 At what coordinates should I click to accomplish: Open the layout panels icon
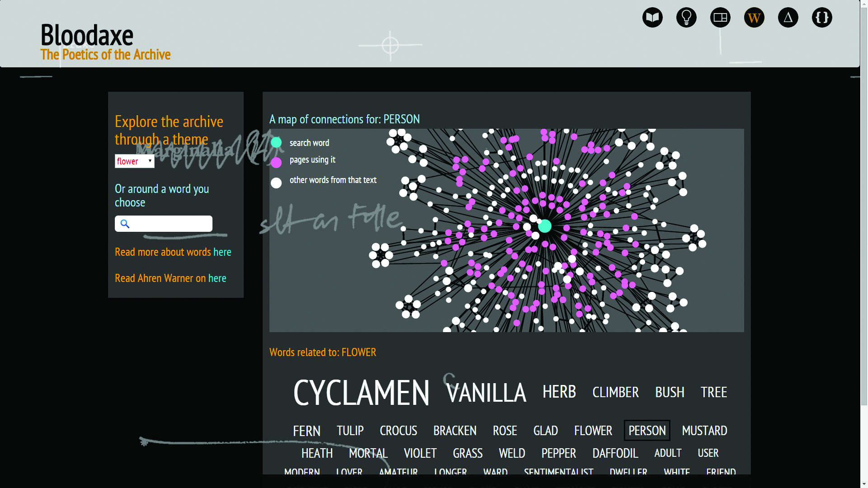(x=720, y=18)
